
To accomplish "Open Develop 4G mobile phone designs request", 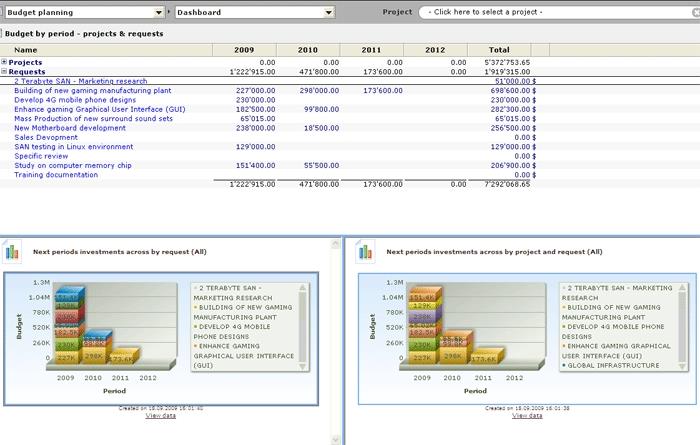I will (x=75, y=100).
